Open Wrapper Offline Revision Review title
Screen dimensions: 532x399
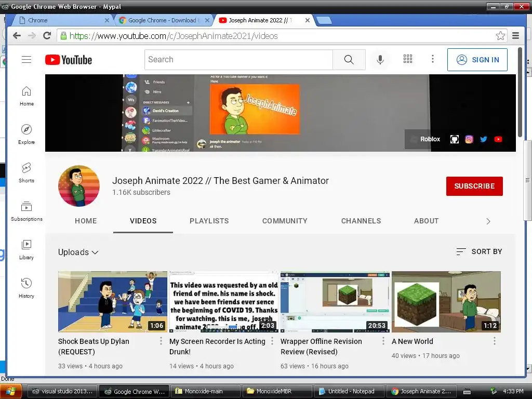point(321,347)
